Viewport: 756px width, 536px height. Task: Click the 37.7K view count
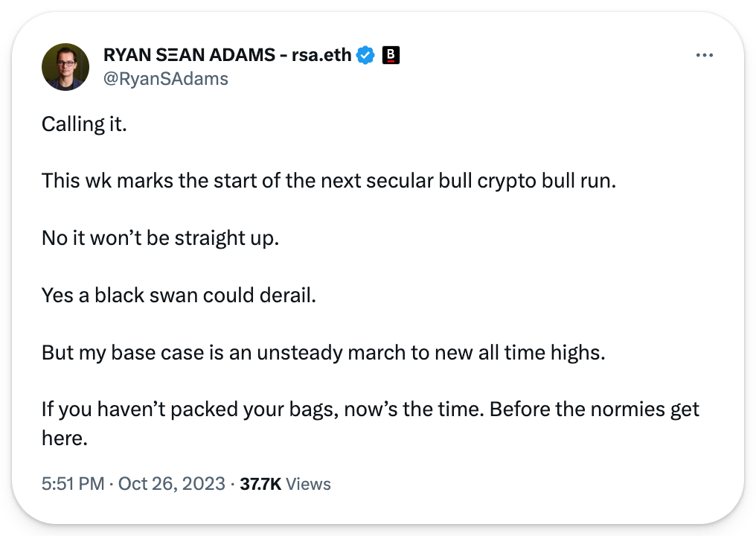point(260,483)
